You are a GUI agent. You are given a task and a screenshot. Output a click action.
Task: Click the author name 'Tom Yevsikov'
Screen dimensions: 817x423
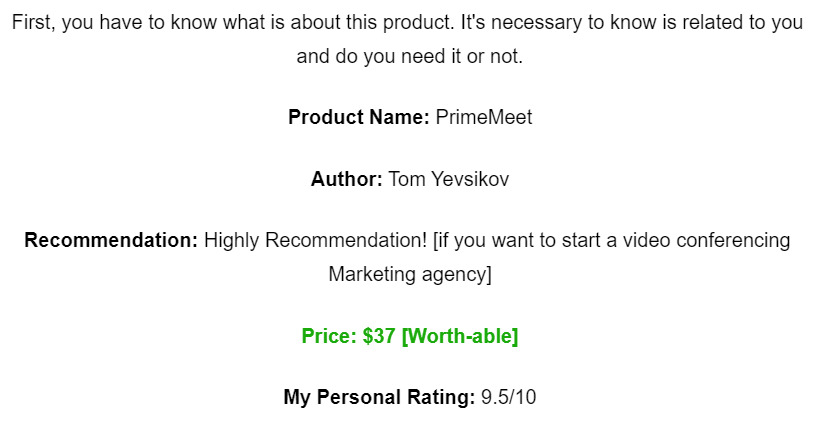coord(449,179)
